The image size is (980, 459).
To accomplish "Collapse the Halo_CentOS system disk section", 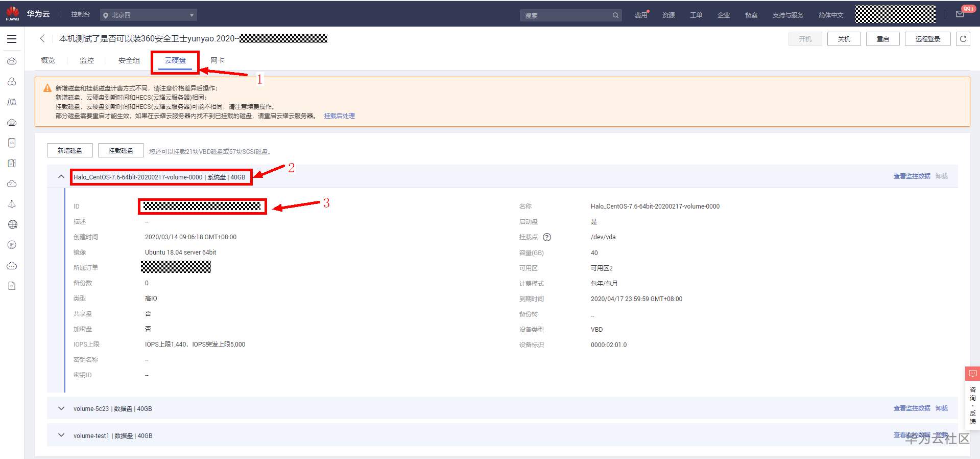I will coord(61,177).
